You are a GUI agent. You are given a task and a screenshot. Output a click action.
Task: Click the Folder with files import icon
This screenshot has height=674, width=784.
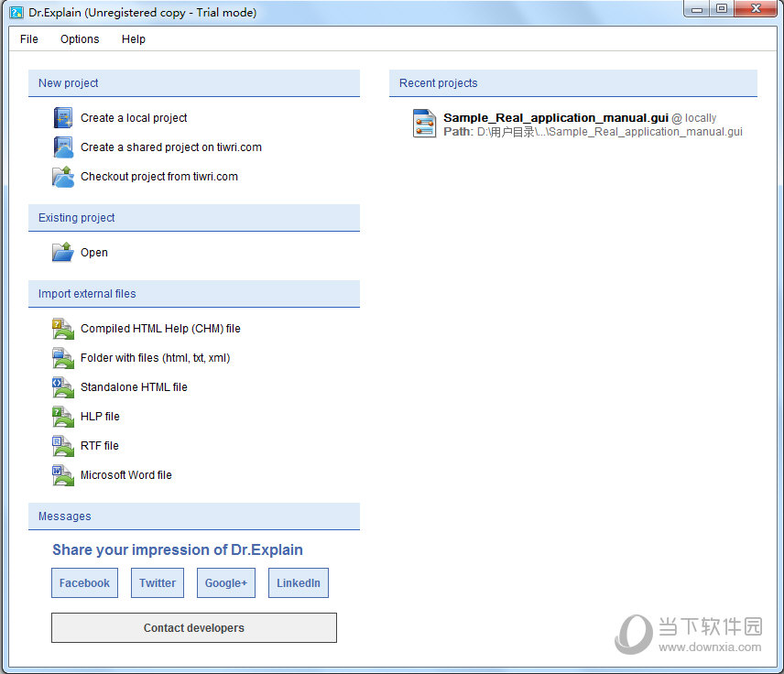pos(63,358)
